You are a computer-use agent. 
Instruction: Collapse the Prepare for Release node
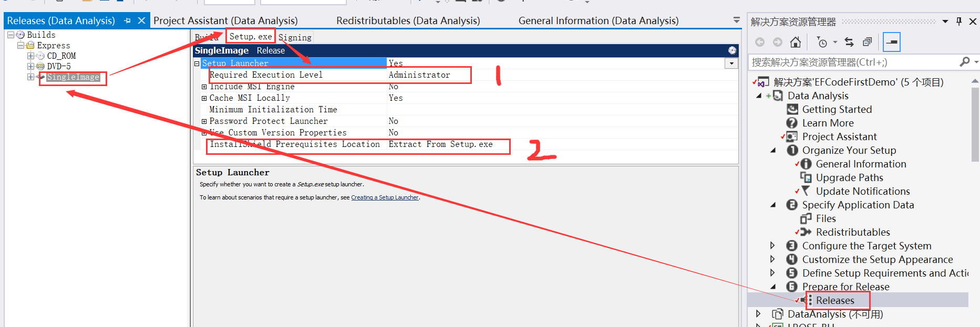[772, 287]
